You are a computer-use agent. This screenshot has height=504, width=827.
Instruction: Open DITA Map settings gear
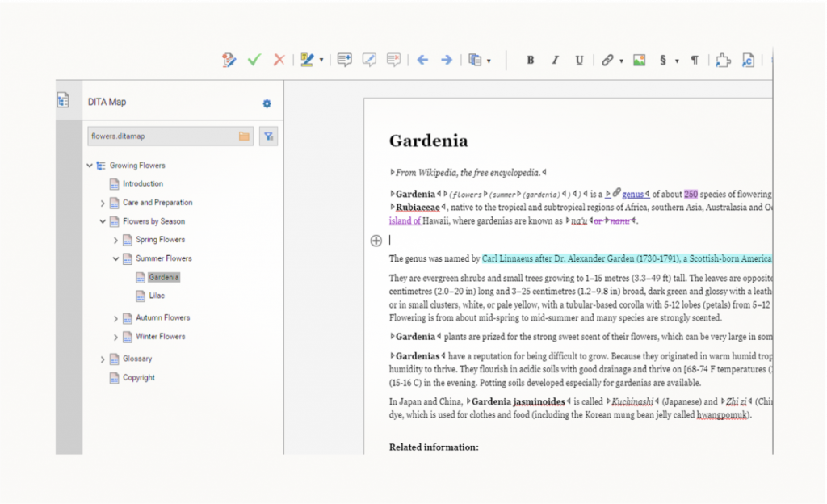point(267,103)
